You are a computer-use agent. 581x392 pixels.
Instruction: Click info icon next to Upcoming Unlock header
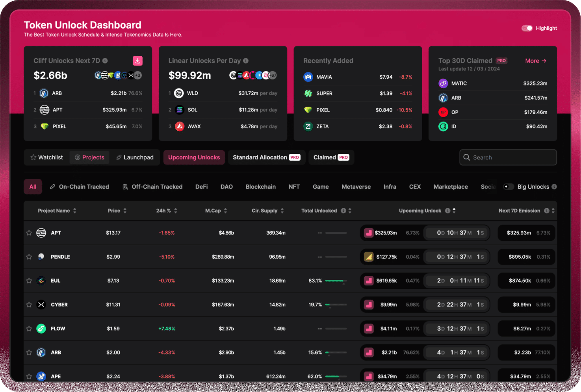click(447, 211)
